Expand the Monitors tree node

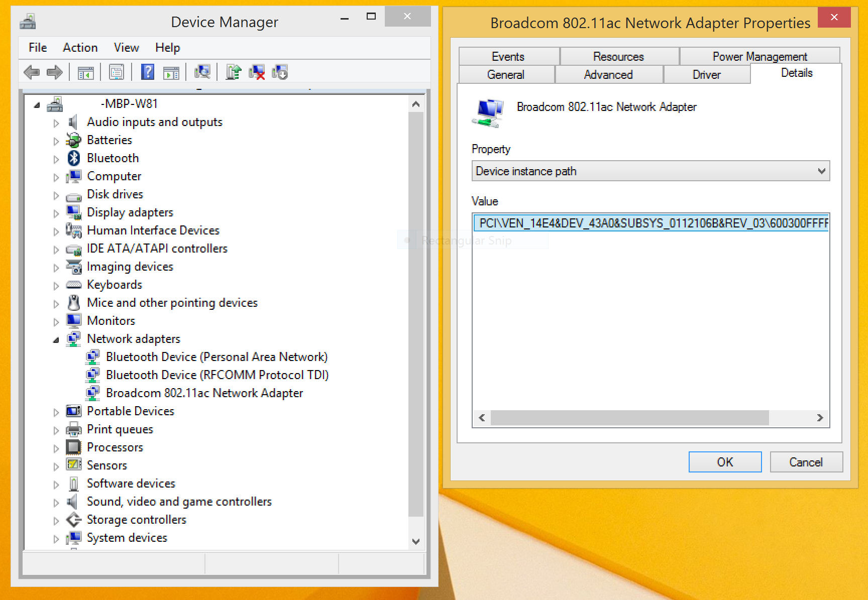click(x=56, y=322)
